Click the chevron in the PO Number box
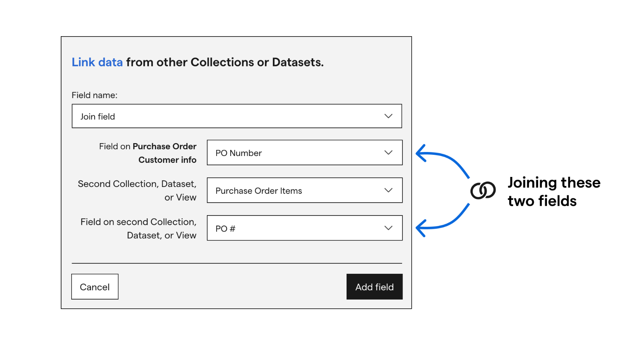 388,153
